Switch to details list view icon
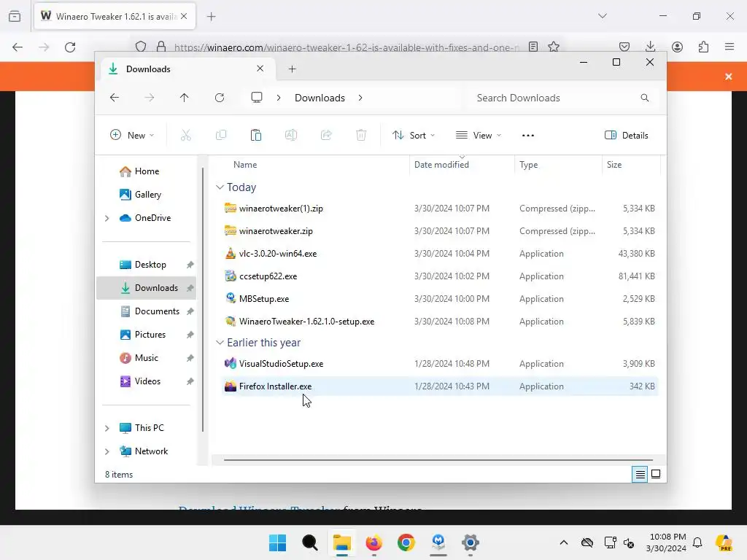This screenshot has height=560, width=747. [x=640, y=474]
